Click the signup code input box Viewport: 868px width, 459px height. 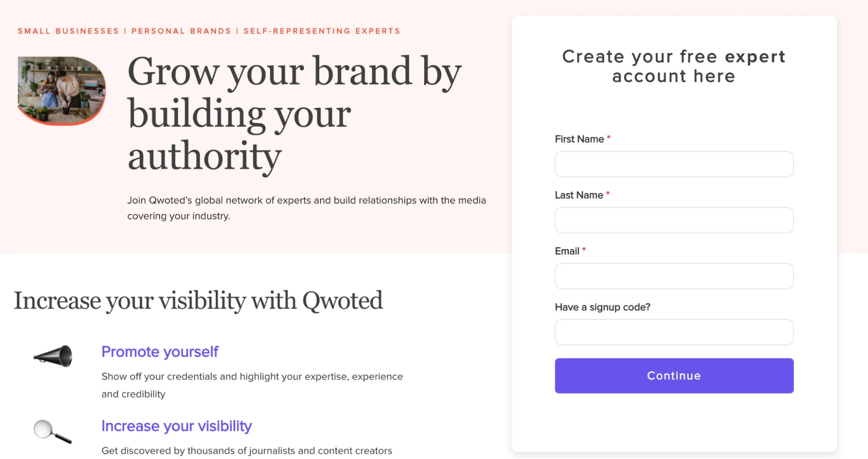tap(673, 333)
